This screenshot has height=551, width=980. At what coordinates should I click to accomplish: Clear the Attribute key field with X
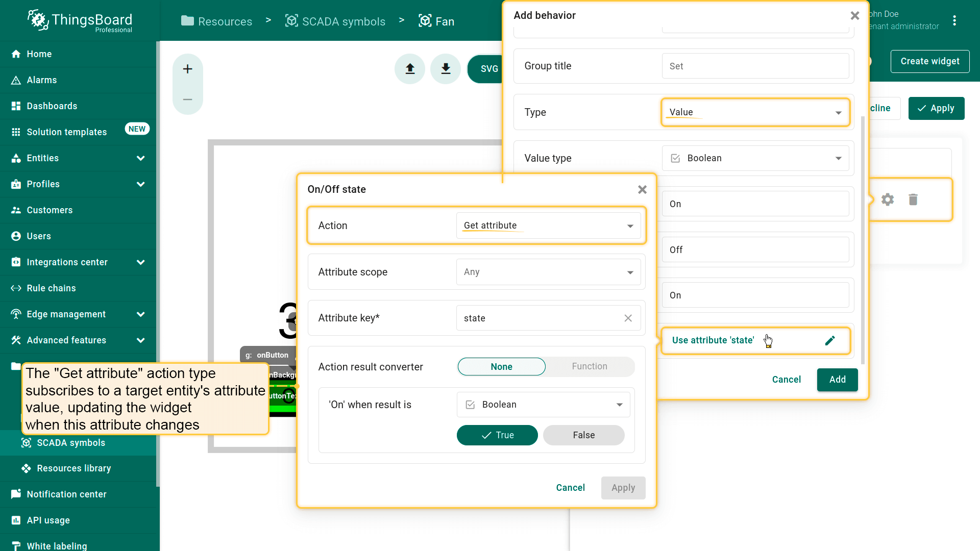[x=628, y=318]
